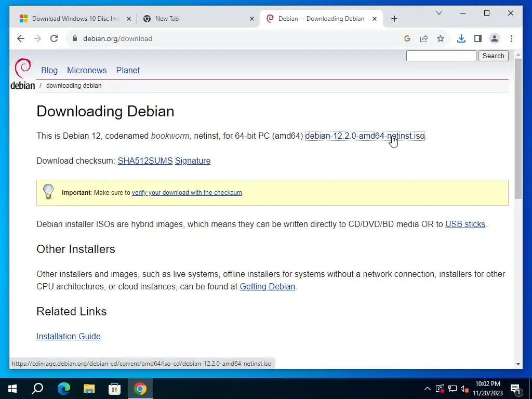Select the Debian -- Downloading Debian tab
This screenshot has height=399, width=532.
321,19
